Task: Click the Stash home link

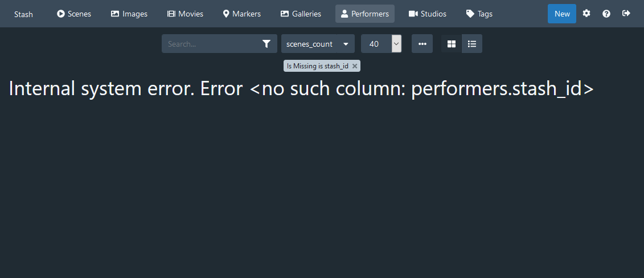Action: tap(23, 14)
